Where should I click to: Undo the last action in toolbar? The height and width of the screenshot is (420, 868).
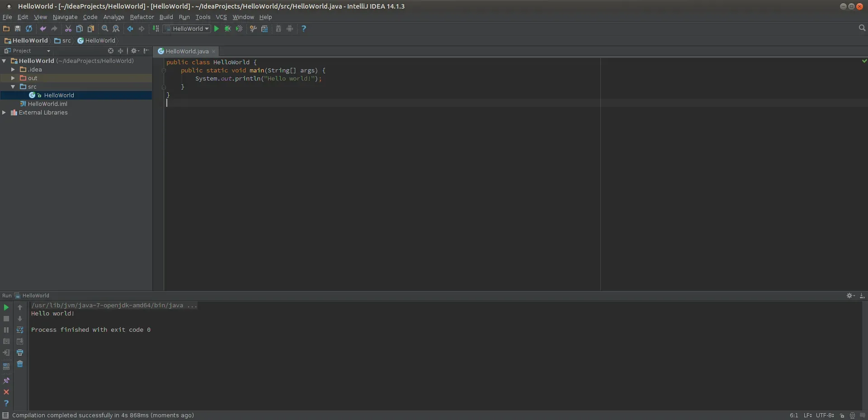click(43, 29)
